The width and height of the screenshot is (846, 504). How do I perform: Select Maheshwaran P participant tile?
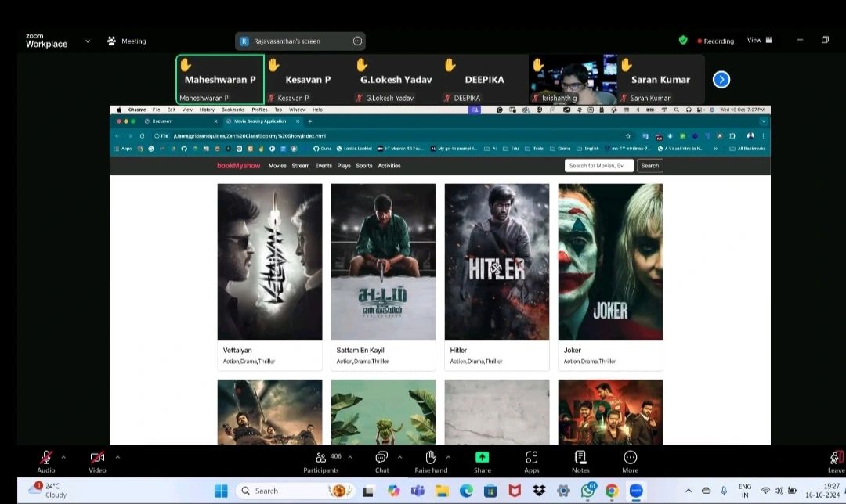[x=220, y=80]
